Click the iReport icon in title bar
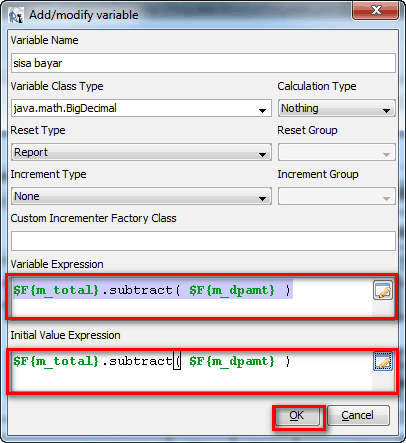The height and width of the screenshot is (443, 406). click(x=16, y=15)
